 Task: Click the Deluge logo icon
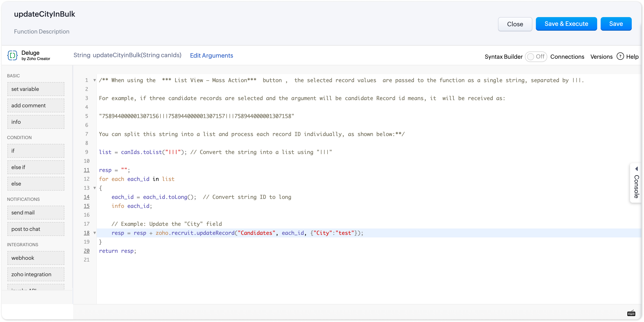tap(12, 55)
